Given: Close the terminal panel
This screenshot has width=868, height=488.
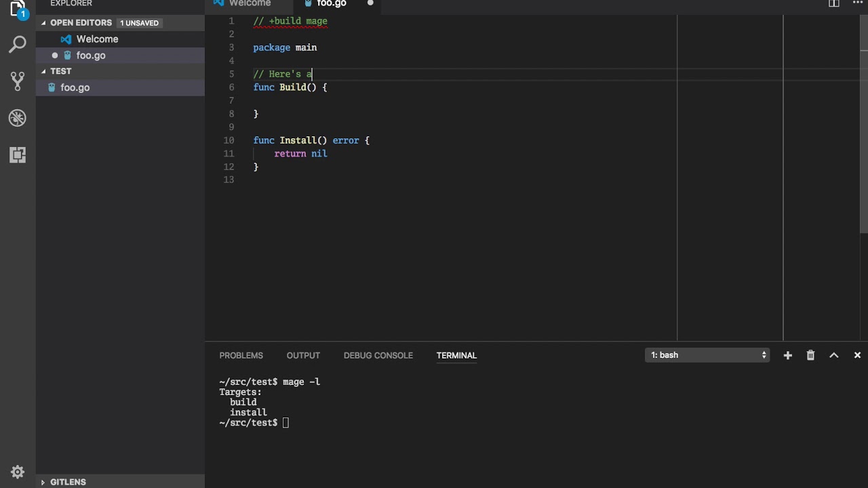Looking at the screenshot, I should [x=857, y=355].
